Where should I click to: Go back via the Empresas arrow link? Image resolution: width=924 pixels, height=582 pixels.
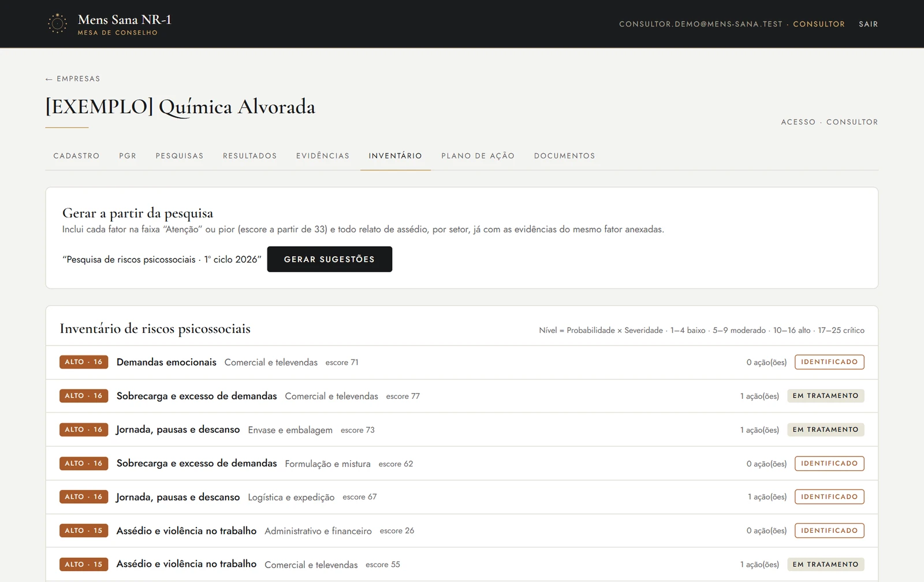pyautogui.click(x=73, y=79)
